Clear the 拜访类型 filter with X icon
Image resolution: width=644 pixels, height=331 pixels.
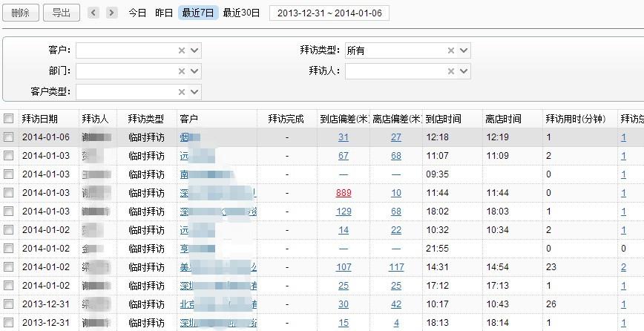(450, 50)
